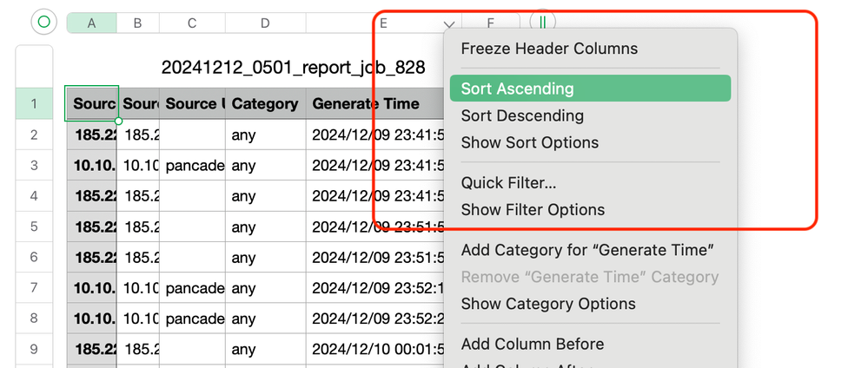
Task: Open Show Sort Options
Action: (x=529, y=142)
